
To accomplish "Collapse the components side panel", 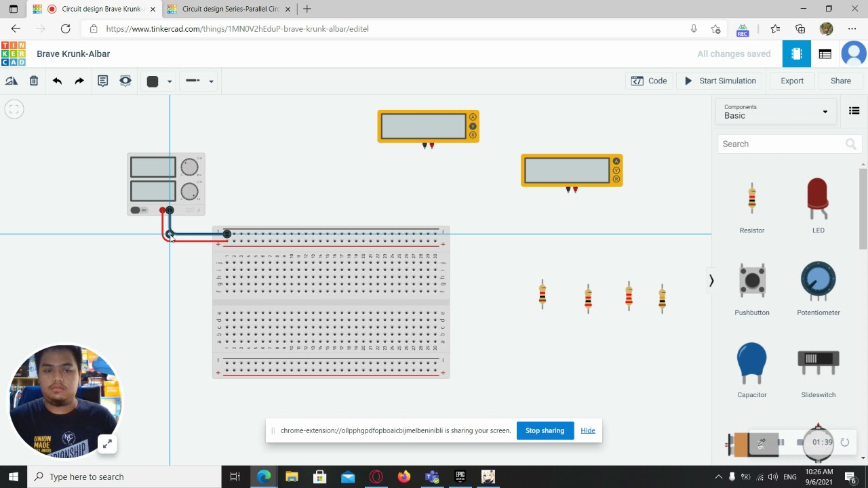I will [x=711, y=281].
